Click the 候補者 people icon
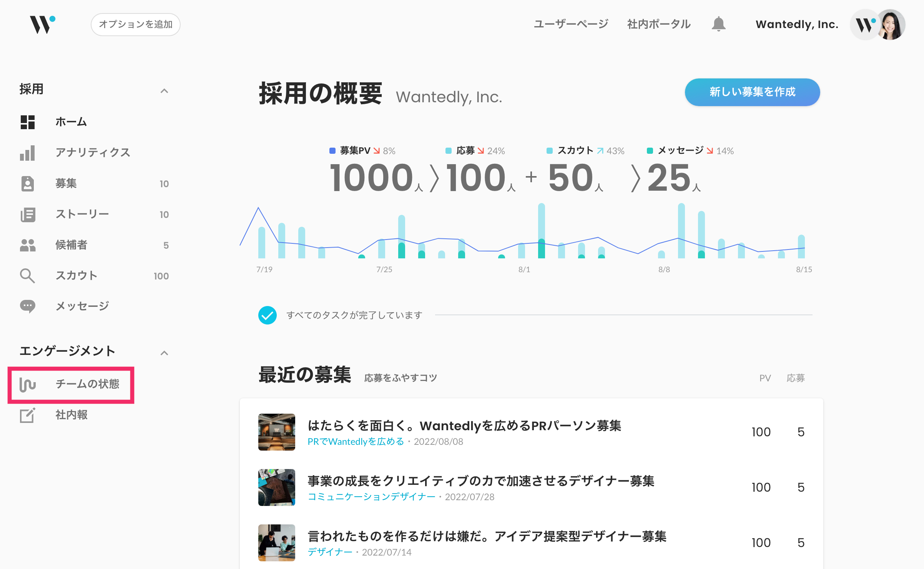Viewport: 924px width, 569px height. (28, 245)
